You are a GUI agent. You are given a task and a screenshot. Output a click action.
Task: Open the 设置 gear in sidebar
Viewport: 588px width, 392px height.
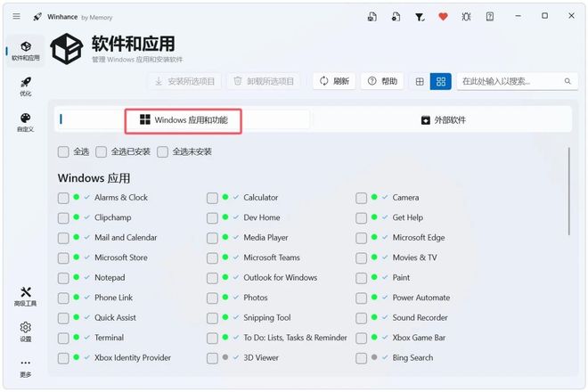click(26, 331)
